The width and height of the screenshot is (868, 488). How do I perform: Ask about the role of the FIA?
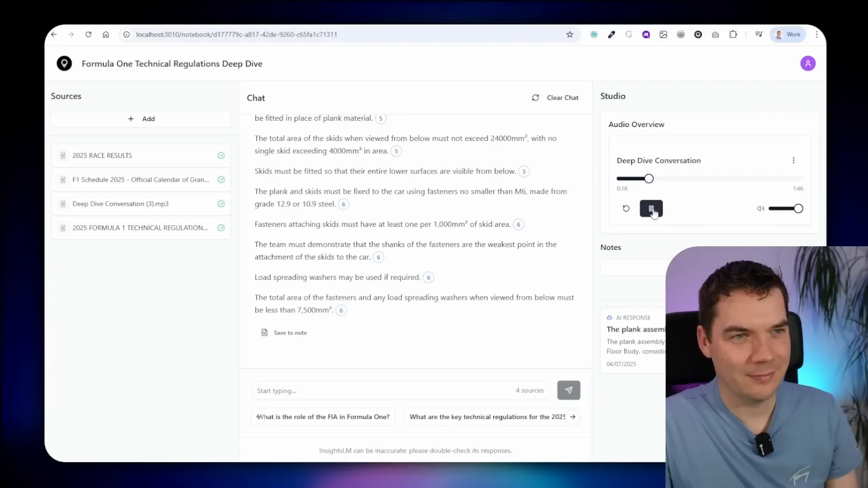(x=323, y=417)
